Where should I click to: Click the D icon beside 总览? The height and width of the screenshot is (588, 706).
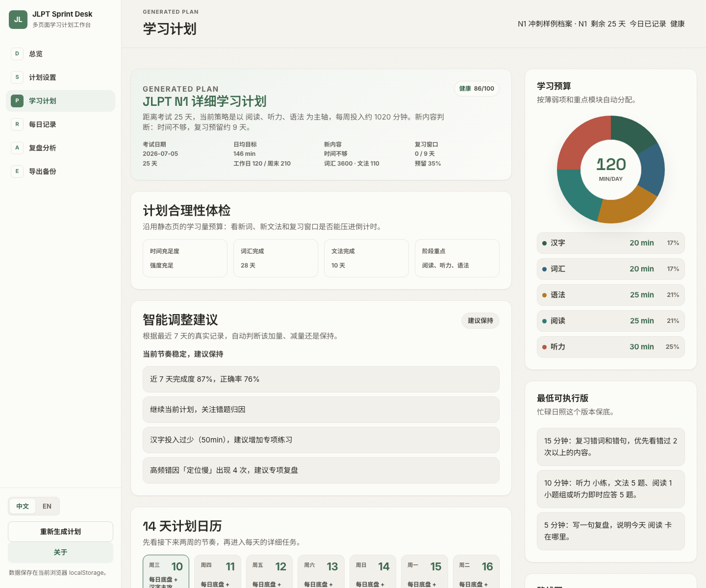coord(17,54)
